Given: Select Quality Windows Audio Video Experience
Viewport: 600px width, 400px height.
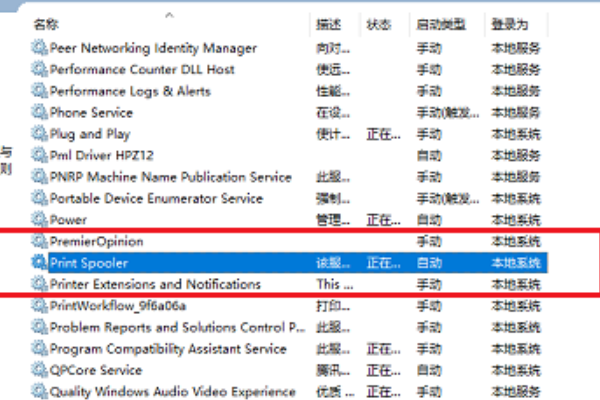Looking at the screenshot, I should click(170, 392).
